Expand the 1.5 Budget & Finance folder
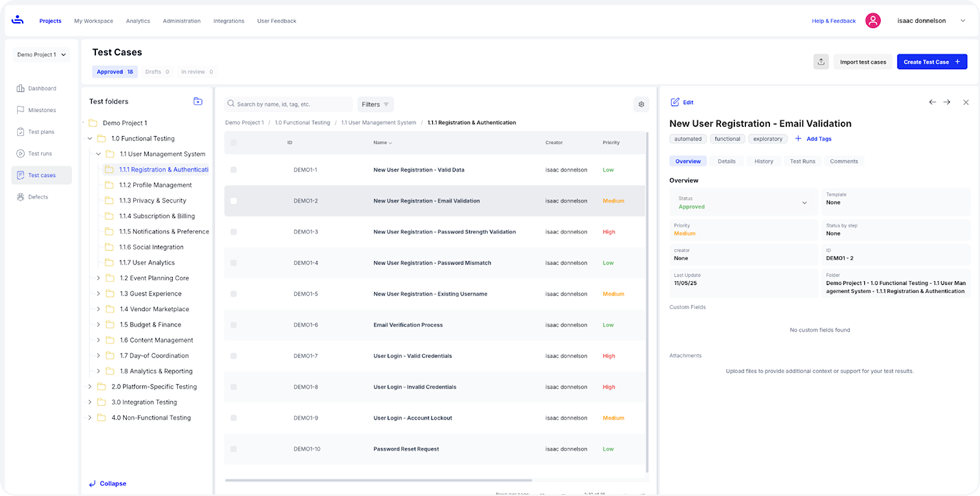The image size is (980, 496). 98,325
